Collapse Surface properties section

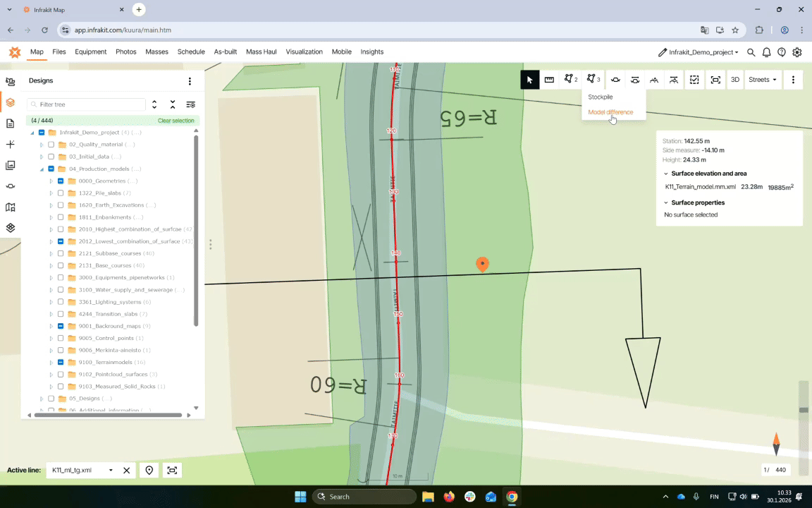coord(666,202)
